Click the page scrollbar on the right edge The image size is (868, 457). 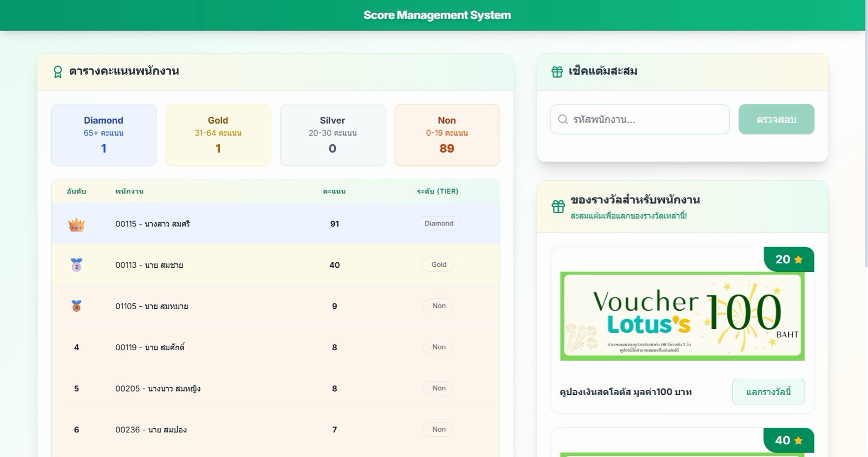pos(866,133)
